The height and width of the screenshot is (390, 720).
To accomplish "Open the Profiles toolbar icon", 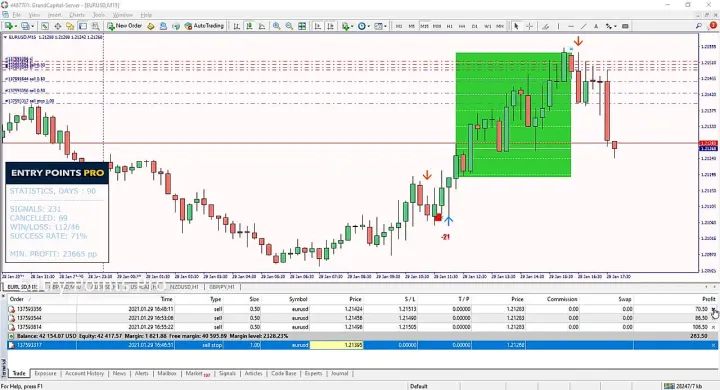I will 26,26.
